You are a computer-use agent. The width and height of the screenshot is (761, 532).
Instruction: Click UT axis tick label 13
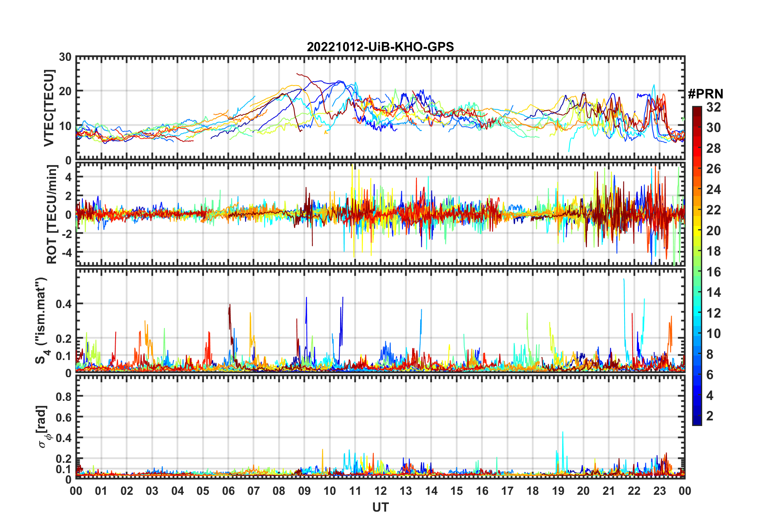(406, 491)
